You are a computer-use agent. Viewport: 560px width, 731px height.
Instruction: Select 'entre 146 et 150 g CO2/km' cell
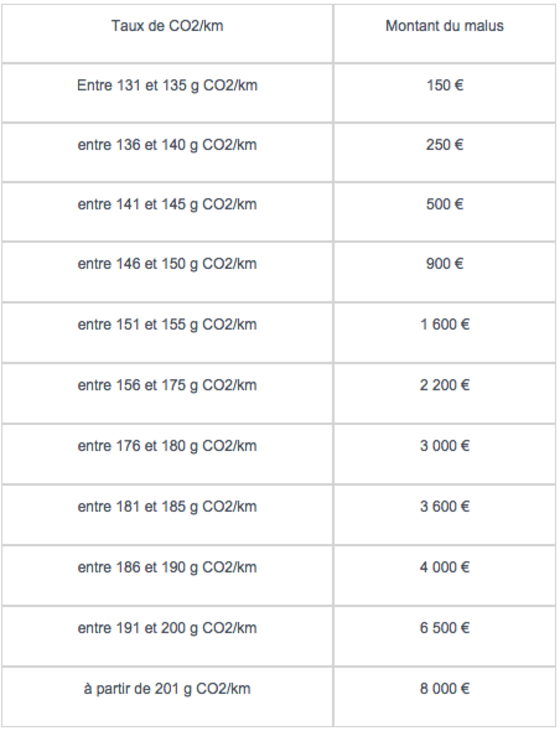point(167,272)
